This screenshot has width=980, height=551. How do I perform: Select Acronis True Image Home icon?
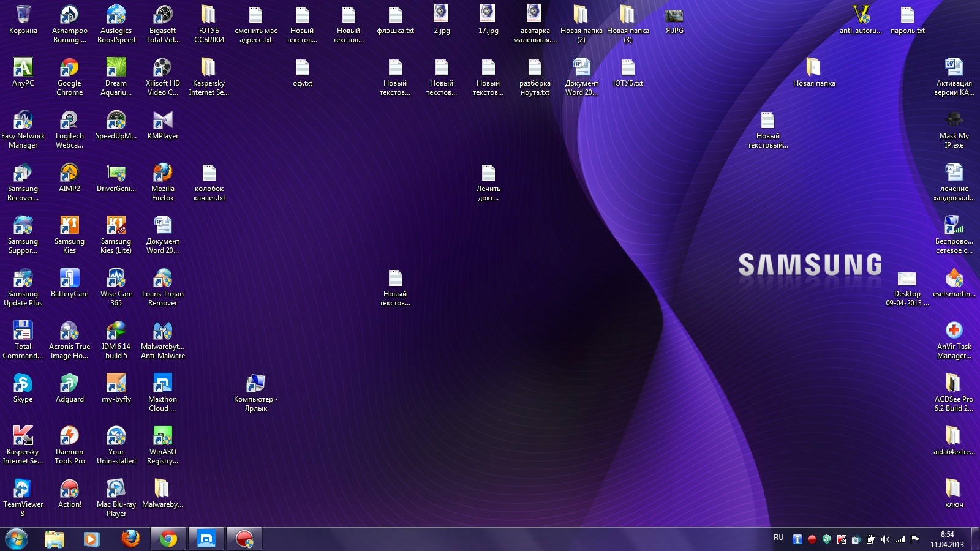coord(70,340)
